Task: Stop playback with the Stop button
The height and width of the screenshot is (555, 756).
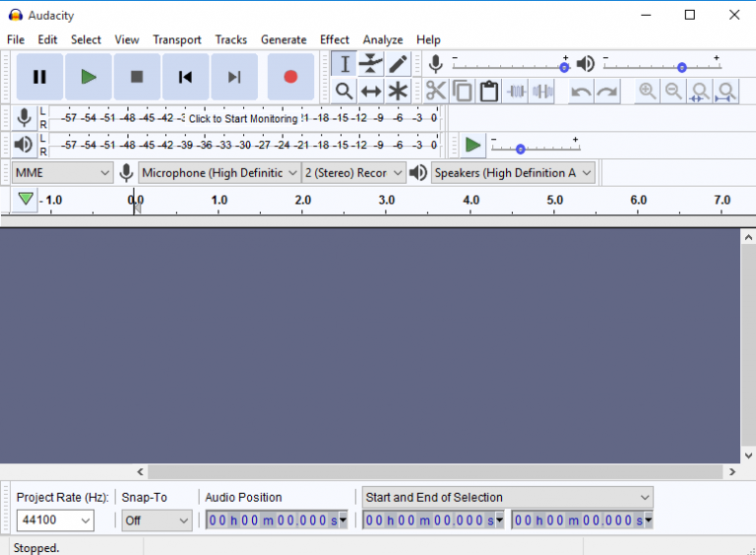Action: coord(137,77)
